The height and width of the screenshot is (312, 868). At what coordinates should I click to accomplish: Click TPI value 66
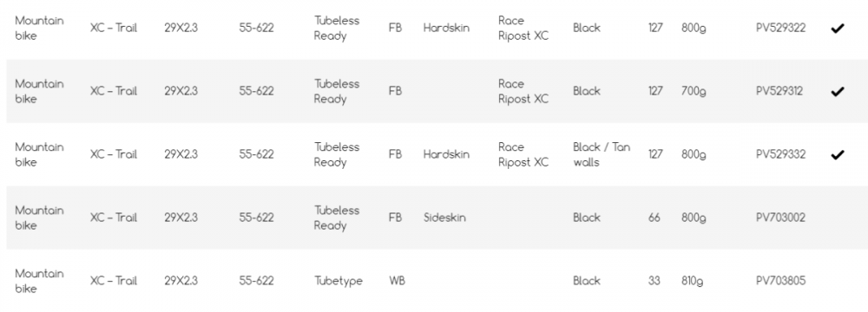click(654, 218)
